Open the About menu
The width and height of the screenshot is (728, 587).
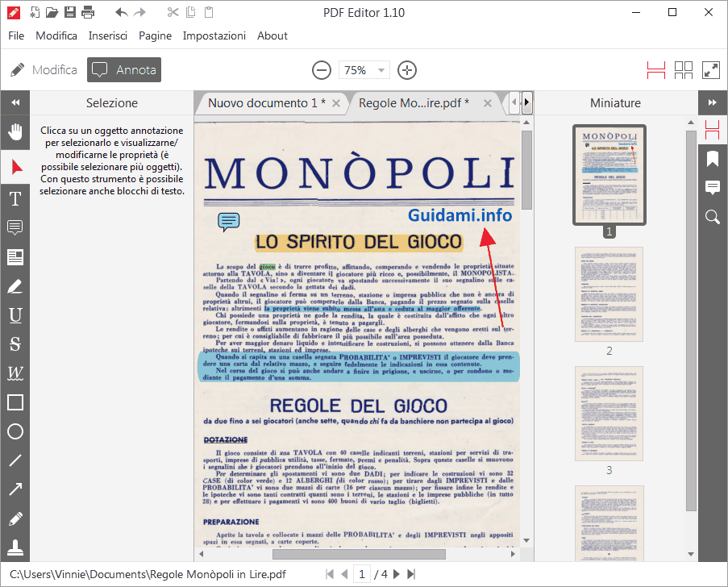tap(272, 35)
